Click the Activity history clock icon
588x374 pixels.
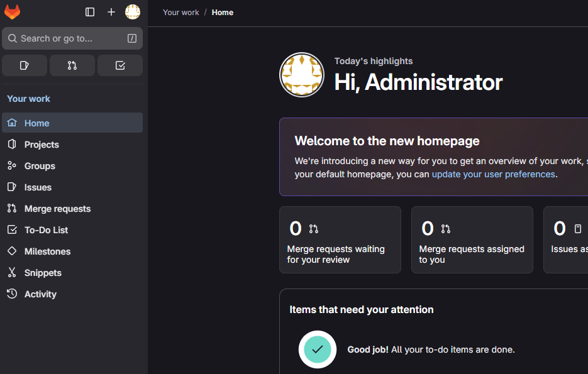coord(12,294)
